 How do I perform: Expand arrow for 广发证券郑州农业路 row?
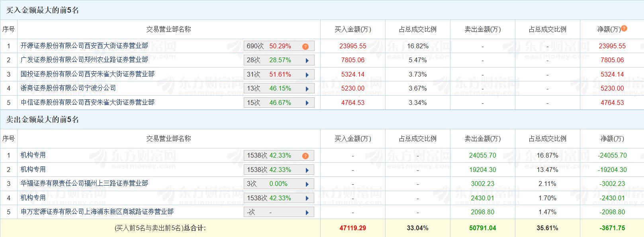[x=307, y=61]
